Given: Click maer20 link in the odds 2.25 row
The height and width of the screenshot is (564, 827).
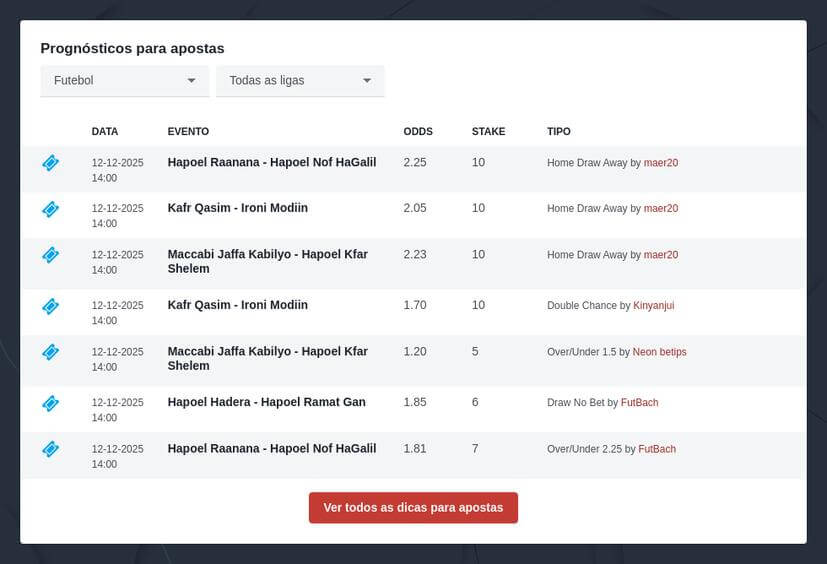Looking at the screenshot, I should pos(660,163).
